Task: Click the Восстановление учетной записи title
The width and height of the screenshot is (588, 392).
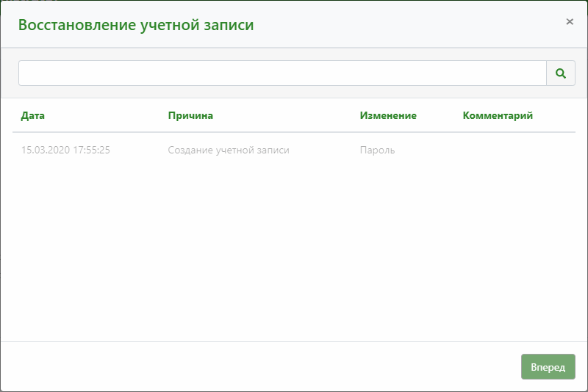Action: 136,25
